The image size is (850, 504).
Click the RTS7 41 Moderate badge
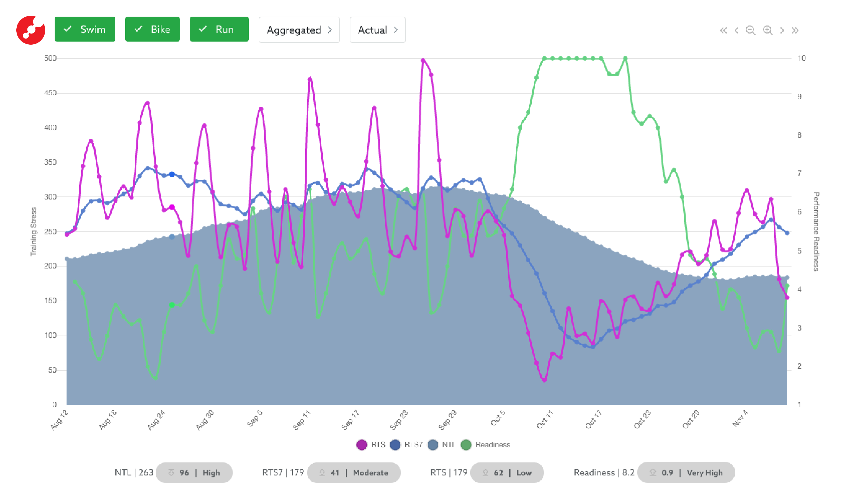tap(354, 472)
